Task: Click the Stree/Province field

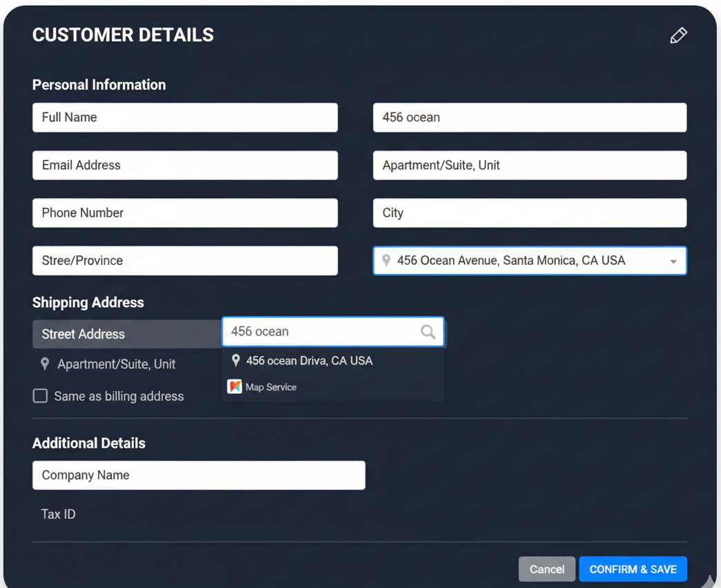Action: click(185, 261)
